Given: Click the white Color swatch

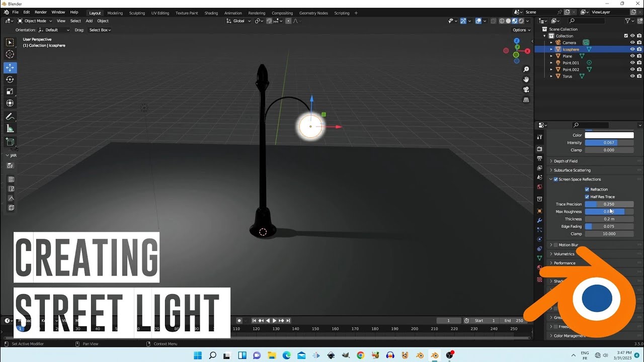Looking at the screenshot, I should pos(609,135).
